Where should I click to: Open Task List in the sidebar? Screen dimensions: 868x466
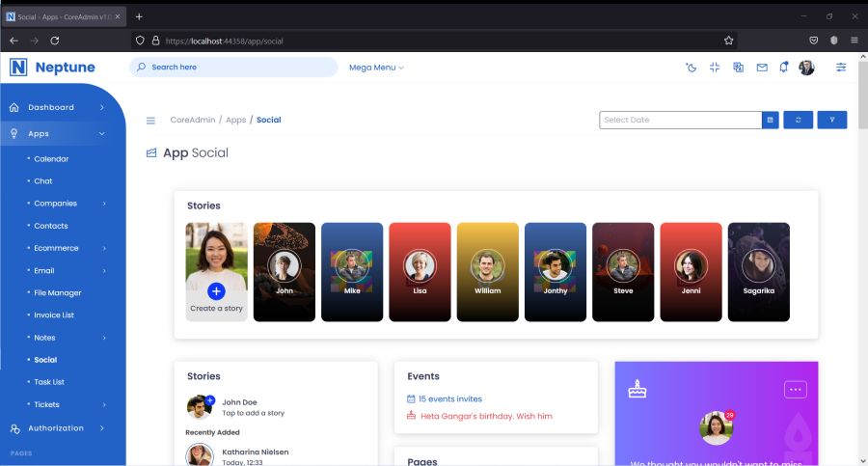tap(49, 382)
